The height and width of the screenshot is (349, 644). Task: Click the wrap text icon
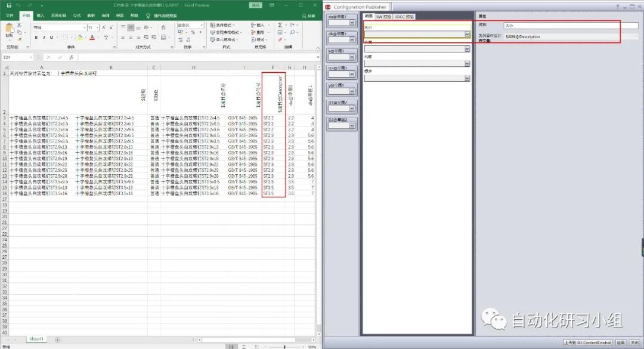click(163, 27)
